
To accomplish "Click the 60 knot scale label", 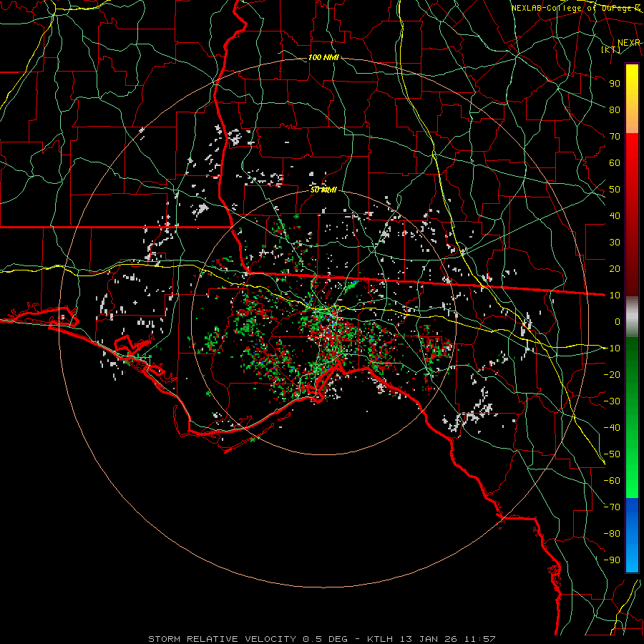I will click(615, 162).
